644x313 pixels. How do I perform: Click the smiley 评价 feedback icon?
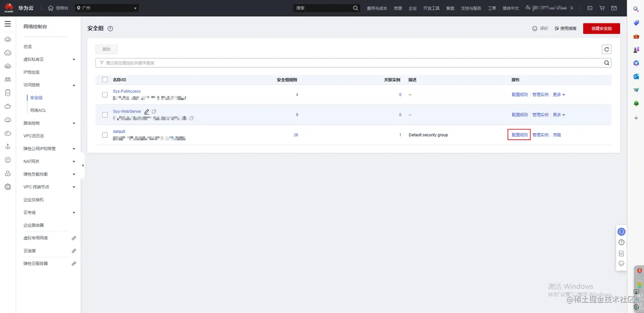tap(535, 29)
